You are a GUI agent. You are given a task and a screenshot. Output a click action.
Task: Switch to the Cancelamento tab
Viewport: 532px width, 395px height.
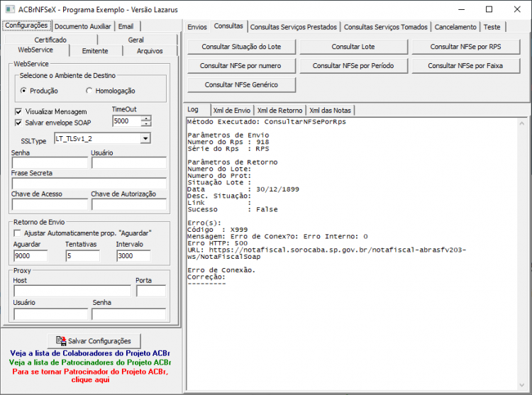coord(455,27)
